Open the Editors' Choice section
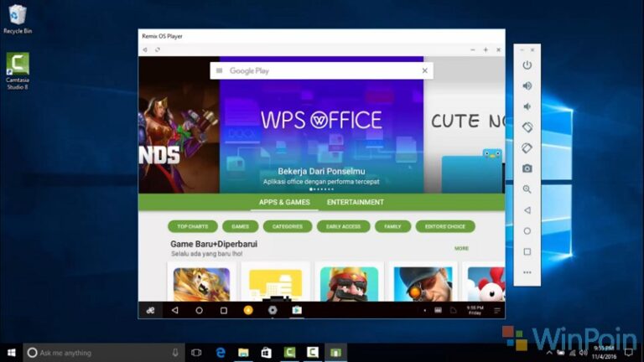Viewport: 644px width, 362px height. click(445, 226)
